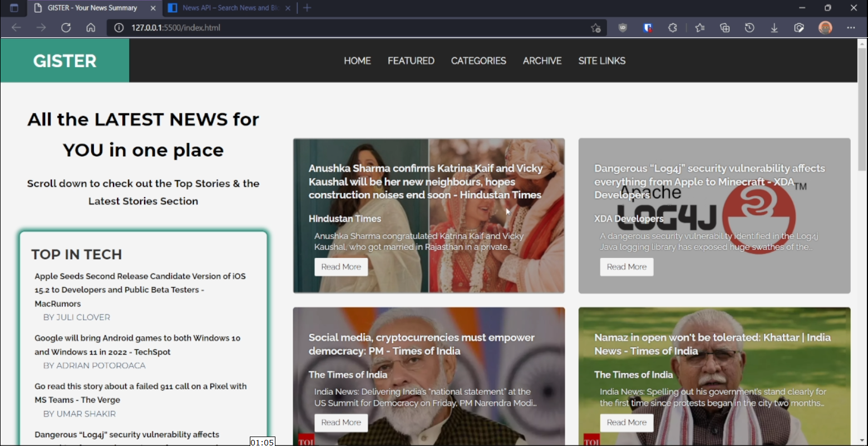This screenshot has width=868, height=446.
Task: Start web capture screenshot tool
Action: click(799, 28)
